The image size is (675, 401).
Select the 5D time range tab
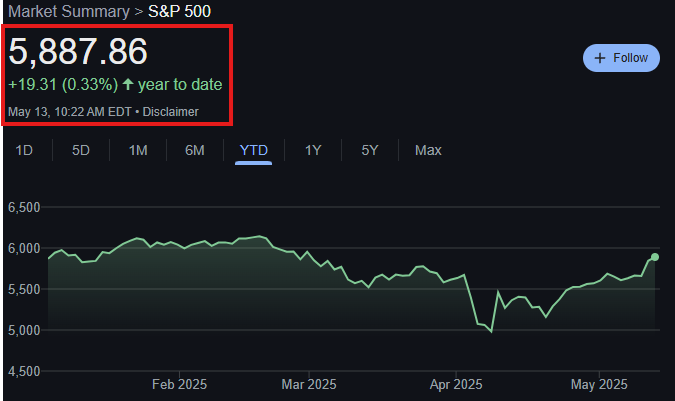pos(81,150)
